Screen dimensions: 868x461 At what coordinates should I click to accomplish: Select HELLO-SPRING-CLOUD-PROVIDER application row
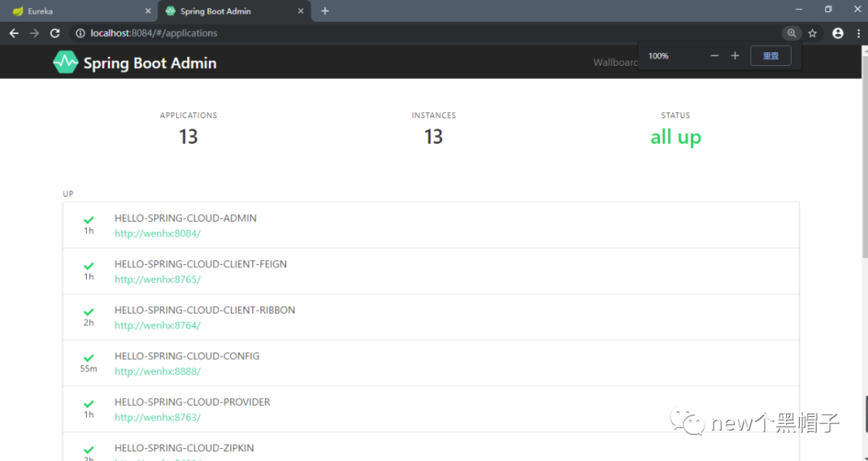click(x=431, y=409)
